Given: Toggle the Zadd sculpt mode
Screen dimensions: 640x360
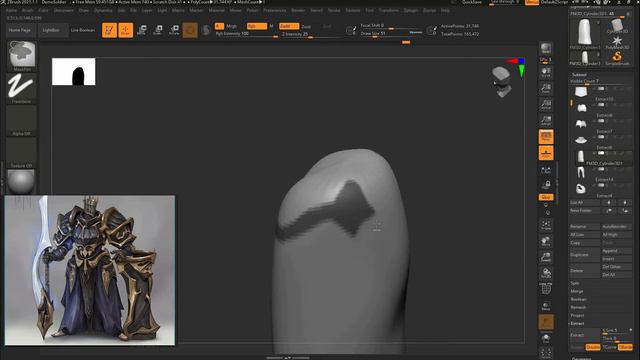Looking at the screenshot, I should point(289,26).
